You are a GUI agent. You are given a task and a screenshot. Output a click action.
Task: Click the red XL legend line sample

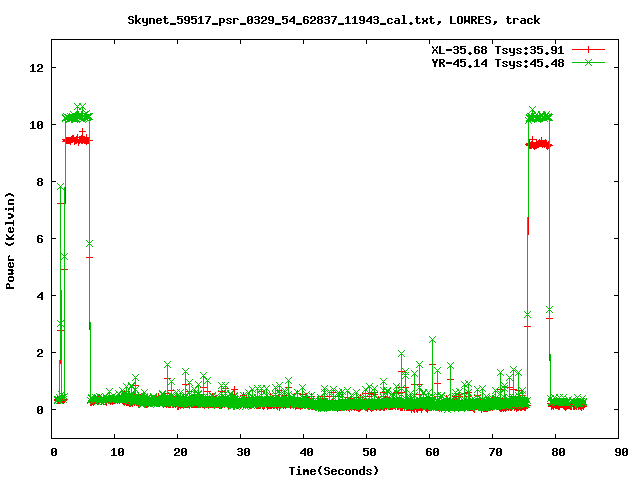[588, 50]
